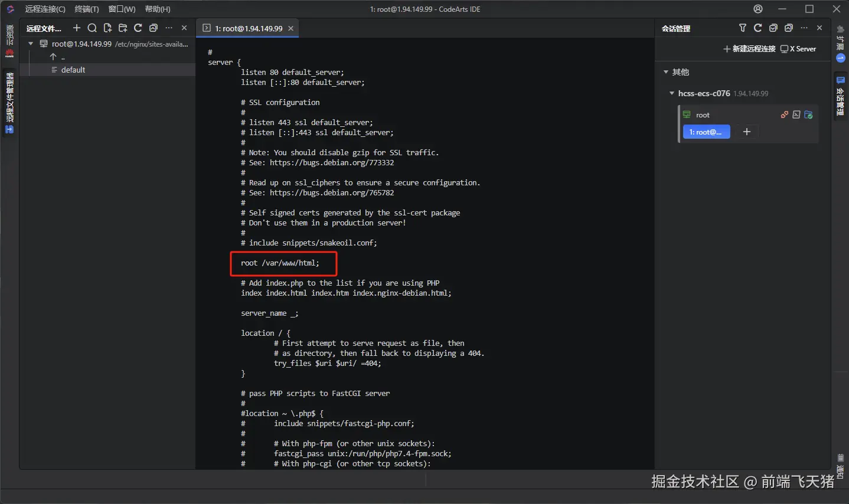Collapse the hcss-ecs-c076 host node

point(672,93)
